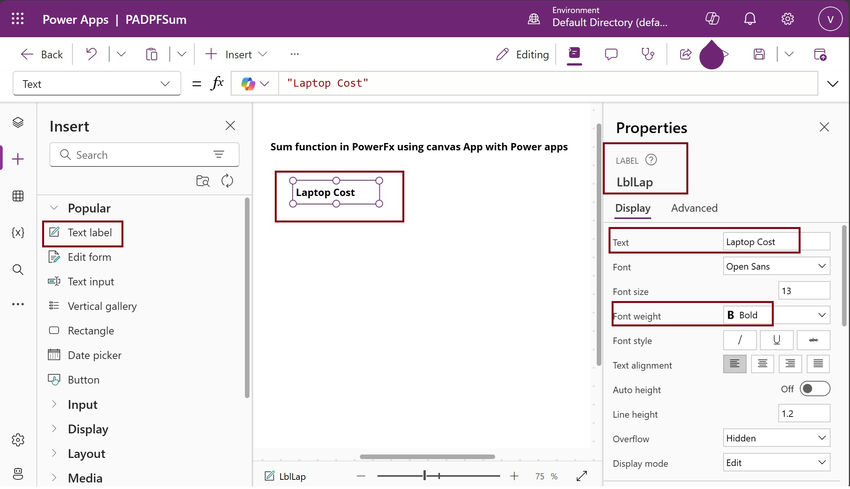
Task: Select the Insert plus sidebar icon
Action: coord(18,159)
